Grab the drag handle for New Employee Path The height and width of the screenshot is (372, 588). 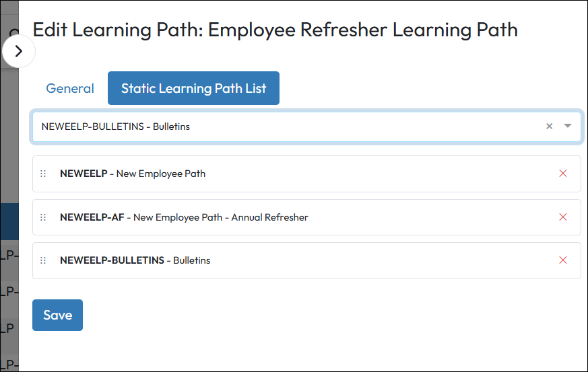pos(43,174)
